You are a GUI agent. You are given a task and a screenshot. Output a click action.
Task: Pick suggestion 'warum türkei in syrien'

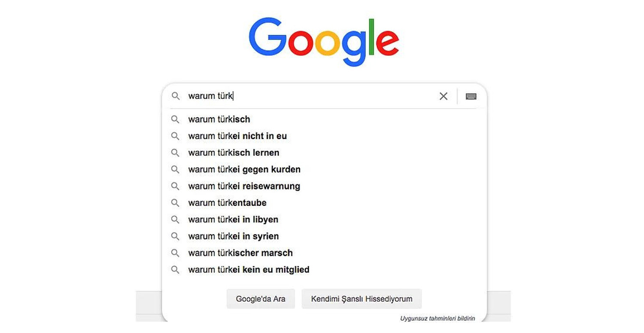(x=234, y=236)
